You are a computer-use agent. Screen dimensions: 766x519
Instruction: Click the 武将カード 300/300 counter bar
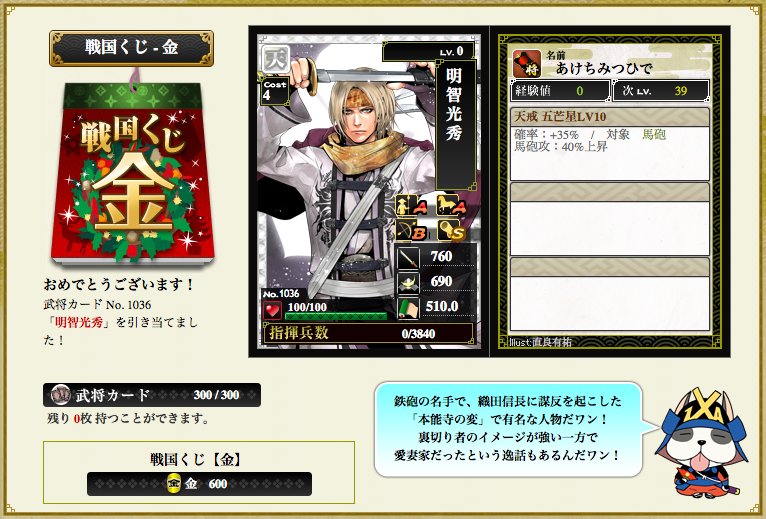click(152, 395)
